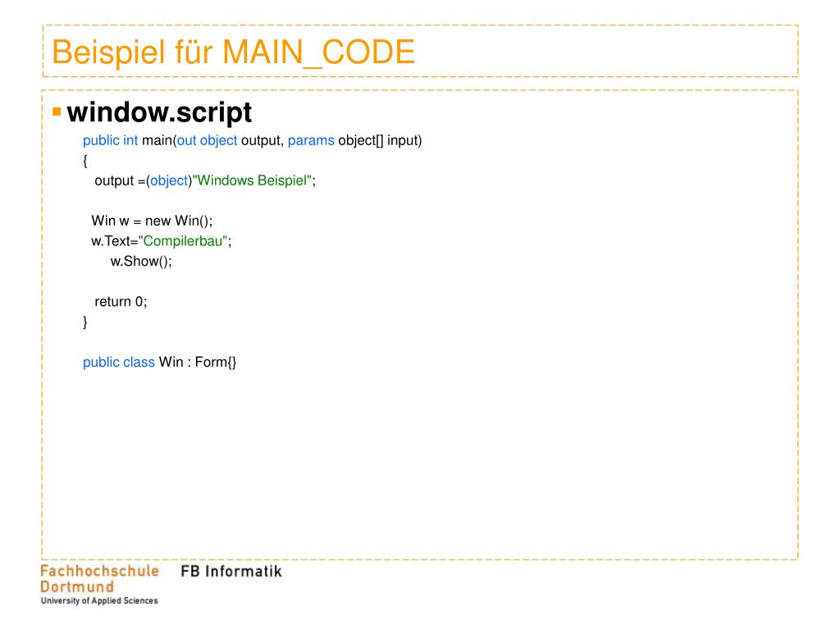Click the 'public class Win : Form{}' line
Image resolution: width=840 pixels, height=630 pixels.
[x=159, y=362]
